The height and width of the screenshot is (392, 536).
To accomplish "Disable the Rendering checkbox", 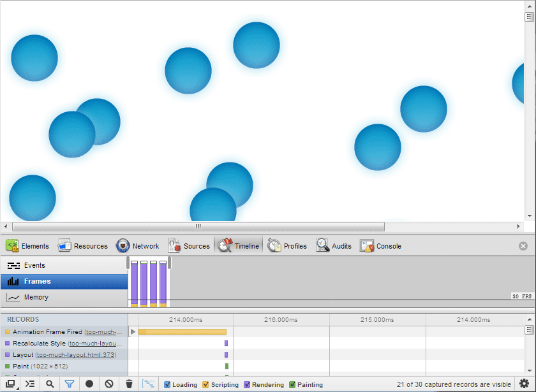I will tap(247, 384).
